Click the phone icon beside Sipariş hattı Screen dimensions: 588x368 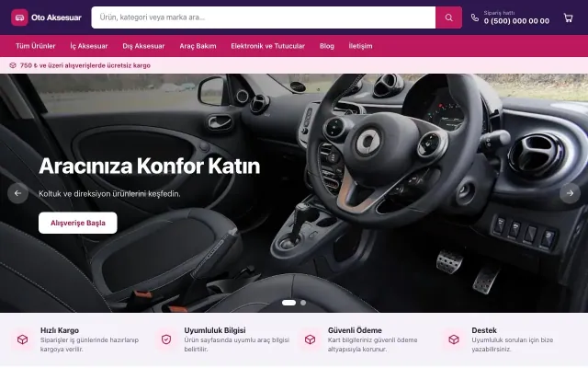point(475,17)
